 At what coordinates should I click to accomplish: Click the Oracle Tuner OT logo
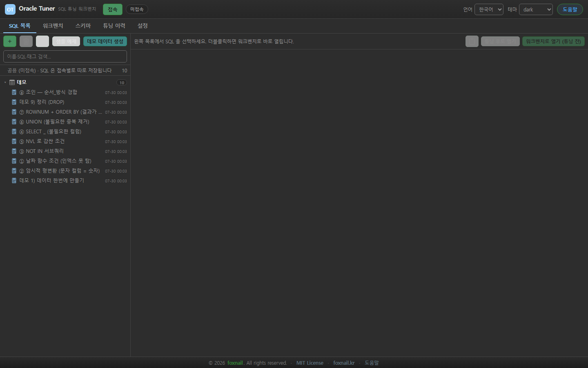click(x=10, y=9)
